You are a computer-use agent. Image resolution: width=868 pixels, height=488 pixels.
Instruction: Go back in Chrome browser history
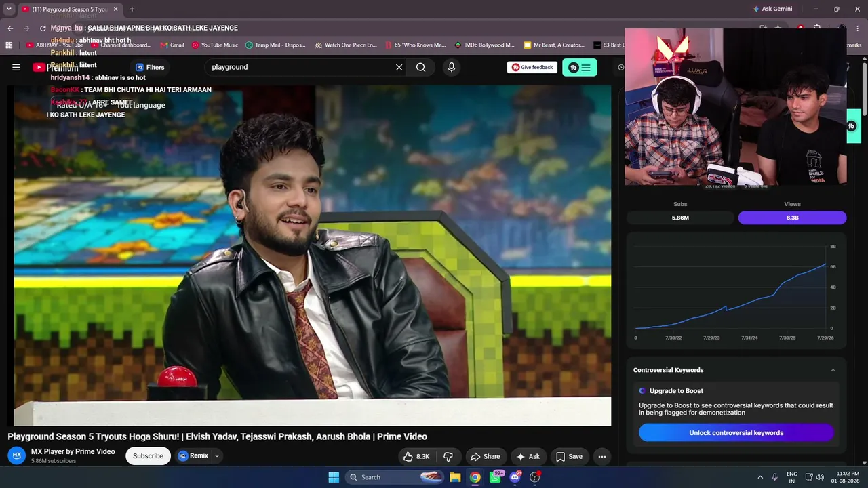click(10, 28)
